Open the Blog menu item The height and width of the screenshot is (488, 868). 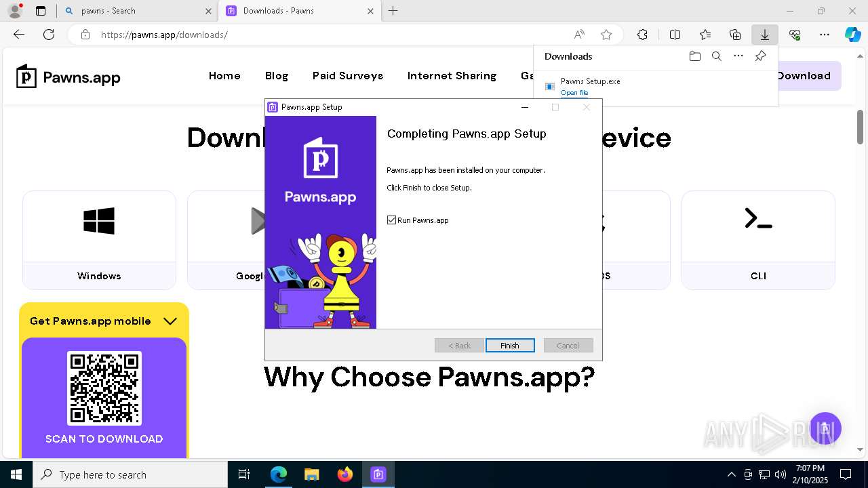[277, 76]
